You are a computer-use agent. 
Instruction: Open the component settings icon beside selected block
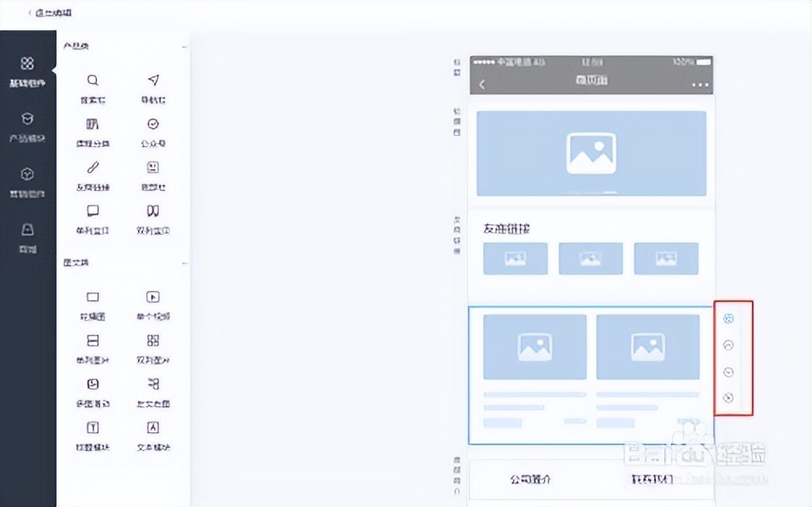point(728,318)
